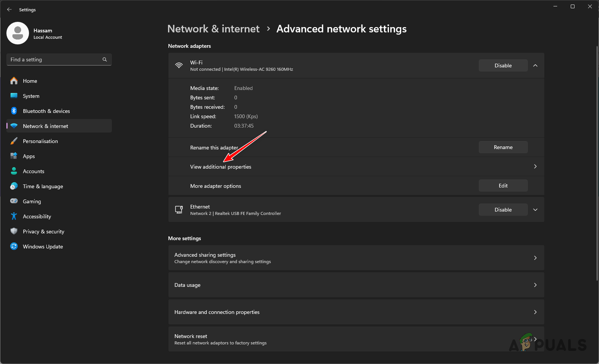Click the Apps icon in sidebar
Screen dimensions: 599x364
coord(14,156)
